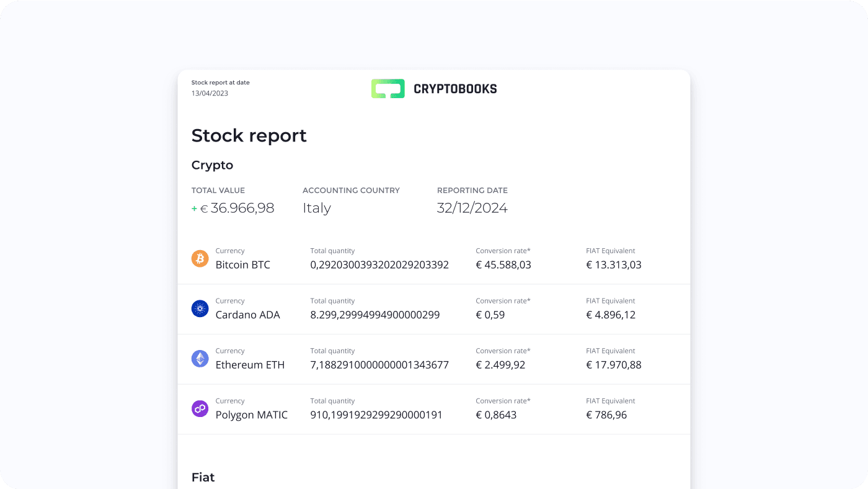Select the CRYPTOBOOKS wordmark in the header

(455, 88)
